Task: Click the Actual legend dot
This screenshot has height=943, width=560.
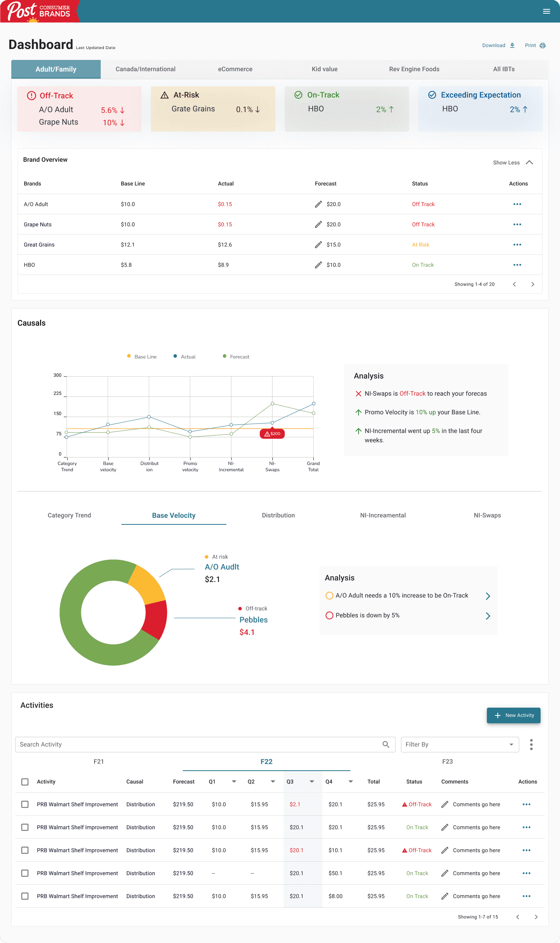Action: pyautogui.click(x=175, y=356)
